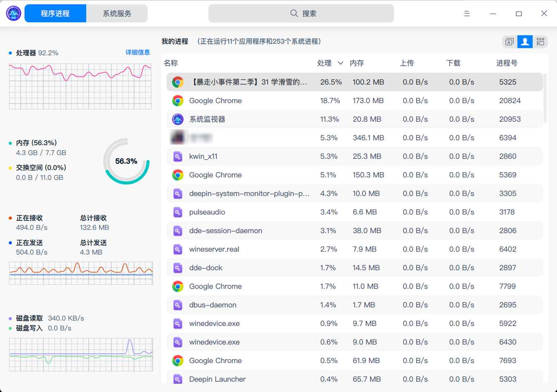557x392 pixels.
Task: Select the Google Chrome icon for PID 20824
Action: [178, 100]
